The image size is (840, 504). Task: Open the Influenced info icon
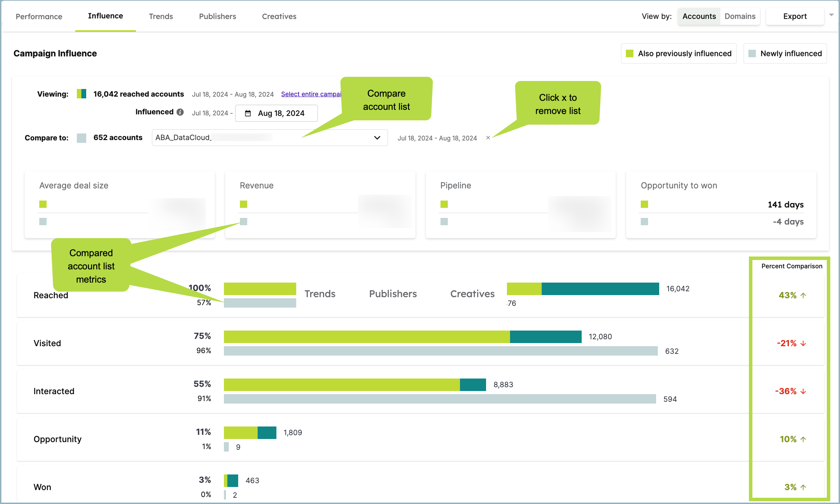click(180, 112)
